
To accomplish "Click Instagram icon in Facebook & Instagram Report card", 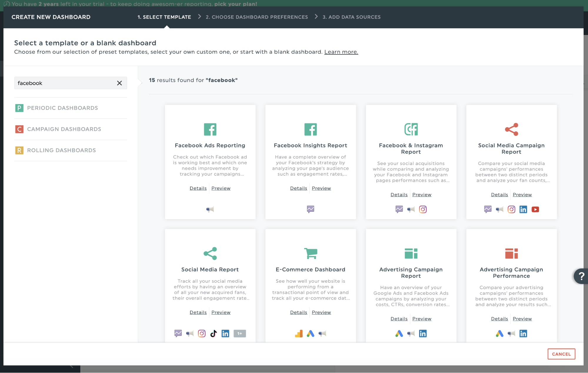I will coord(423,209).
